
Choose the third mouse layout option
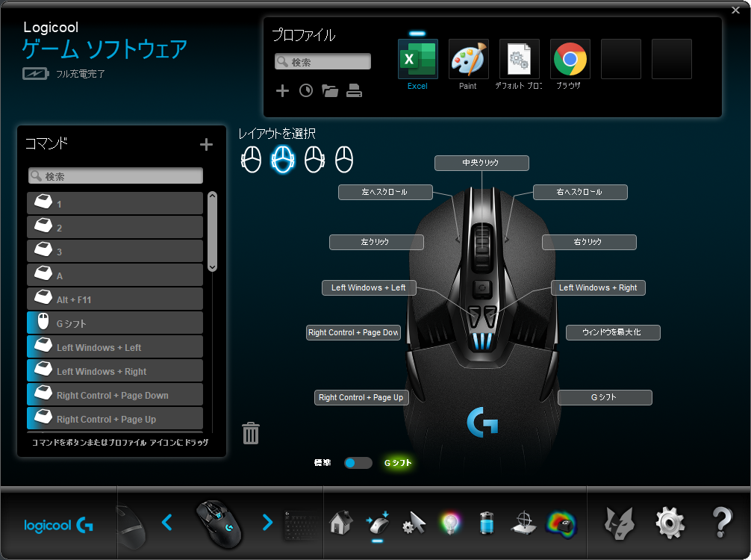[x=315, y=160]
